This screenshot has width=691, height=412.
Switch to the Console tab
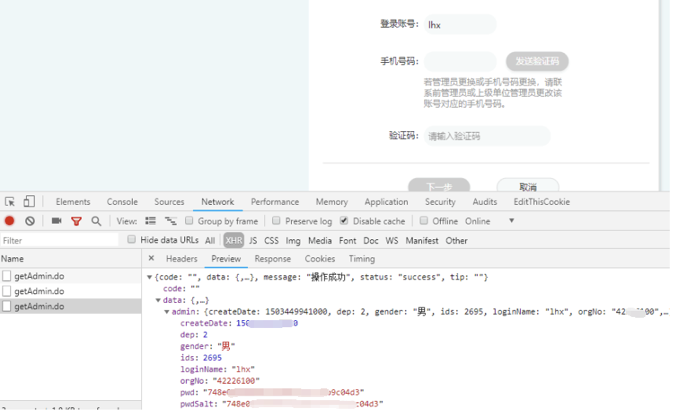click(x=122, y=202)
